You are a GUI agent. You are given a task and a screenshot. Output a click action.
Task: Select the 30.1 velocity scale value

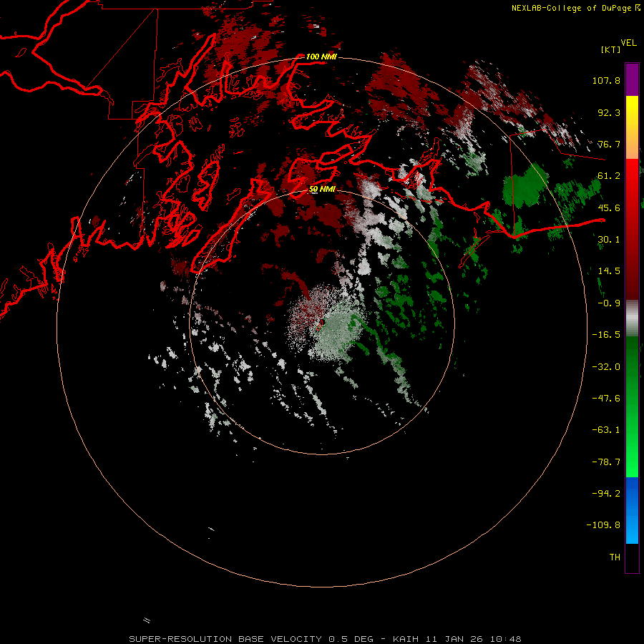tap(609, 240)
